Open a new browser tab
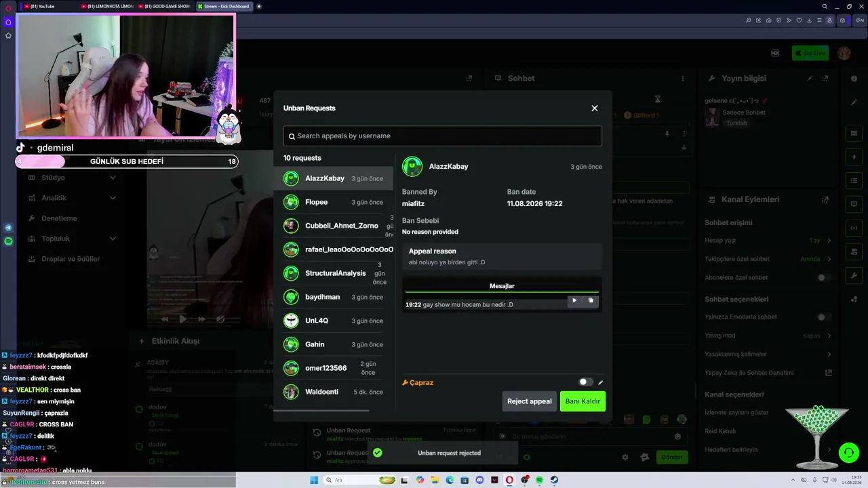 pos(259,6)
